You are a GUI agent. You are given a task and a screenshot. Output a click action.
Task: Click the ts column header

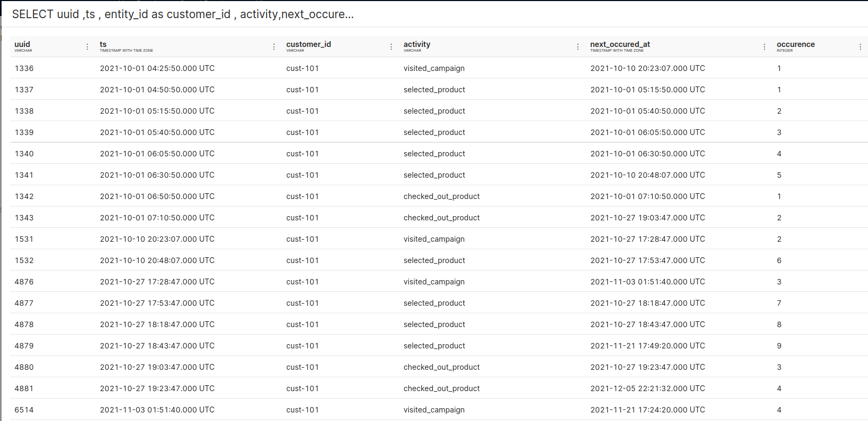(103, 44)
